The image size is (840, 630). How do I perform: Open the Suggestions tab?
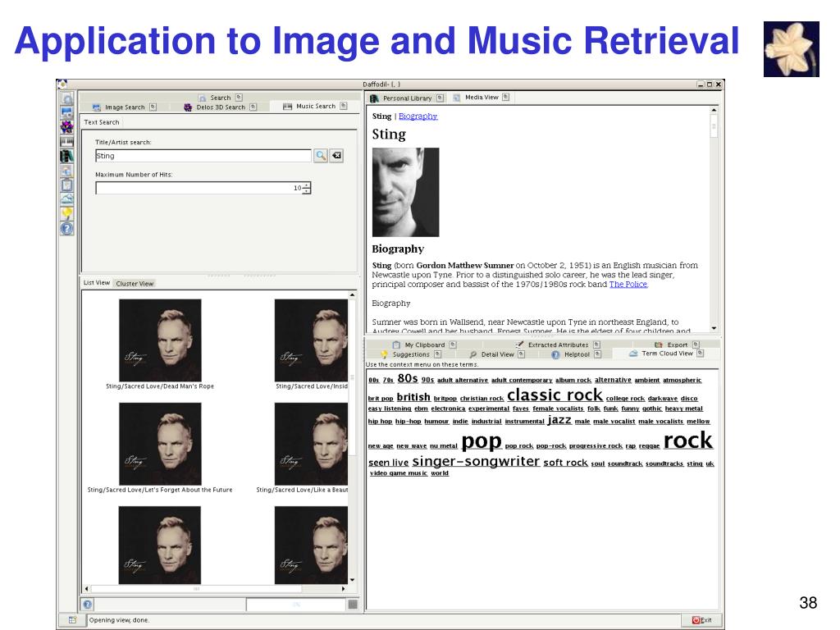click(x=410, y=354)
